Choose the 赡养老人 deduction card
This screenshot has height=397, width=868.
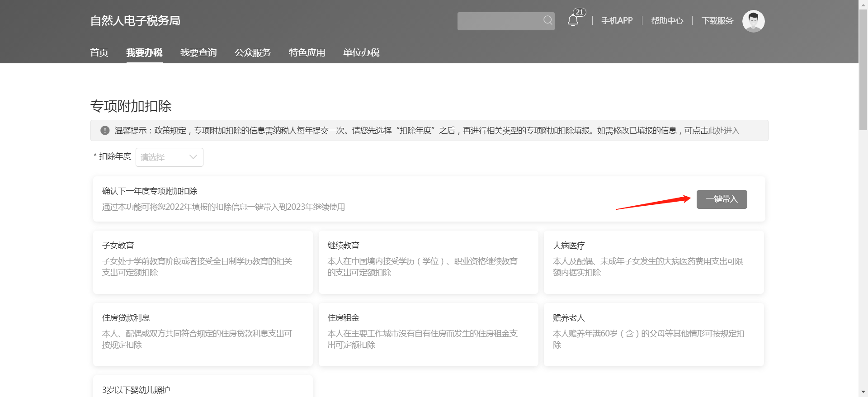(x=654, y=335)
